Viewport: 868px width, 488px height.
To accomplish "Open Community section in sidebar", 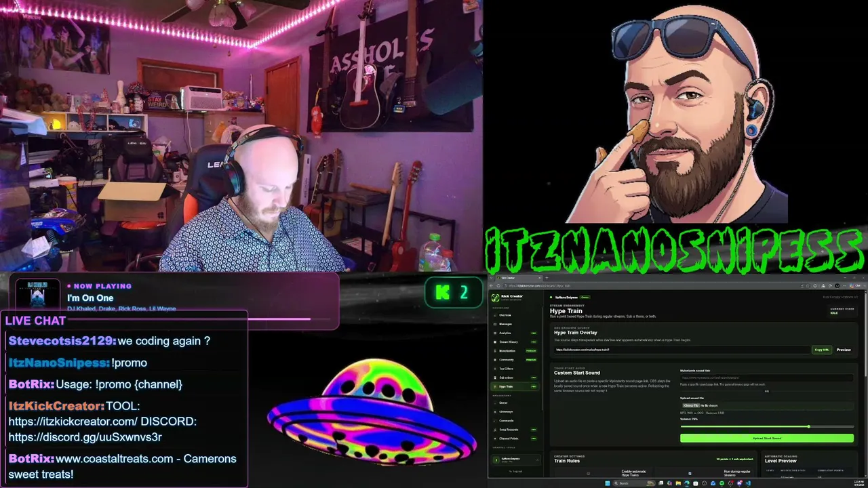I will pos(515,359).
